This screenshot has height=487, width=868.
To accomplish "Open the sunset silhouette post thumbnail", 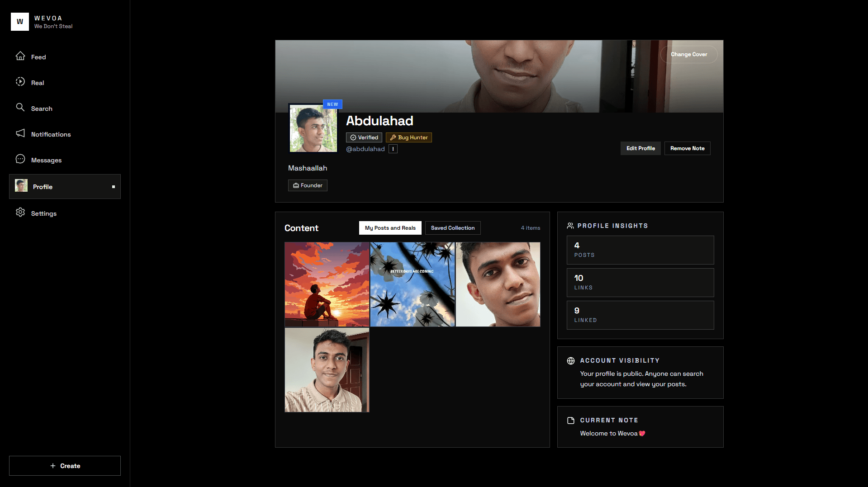I will tap(327, 284).
